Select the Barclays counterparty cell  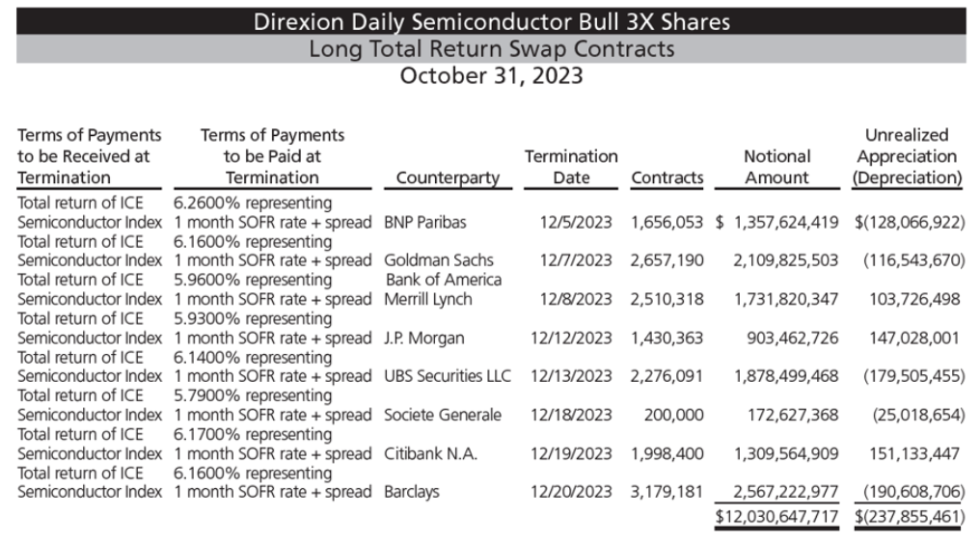pos(411,492)
